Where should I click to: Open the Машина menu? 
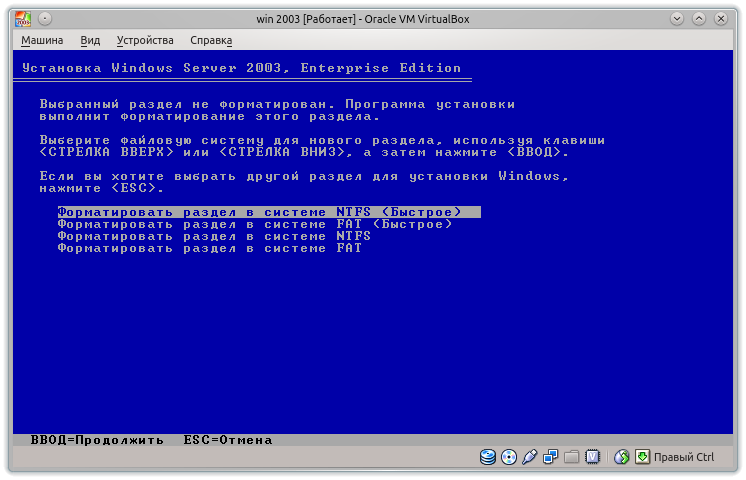[42, 40]
